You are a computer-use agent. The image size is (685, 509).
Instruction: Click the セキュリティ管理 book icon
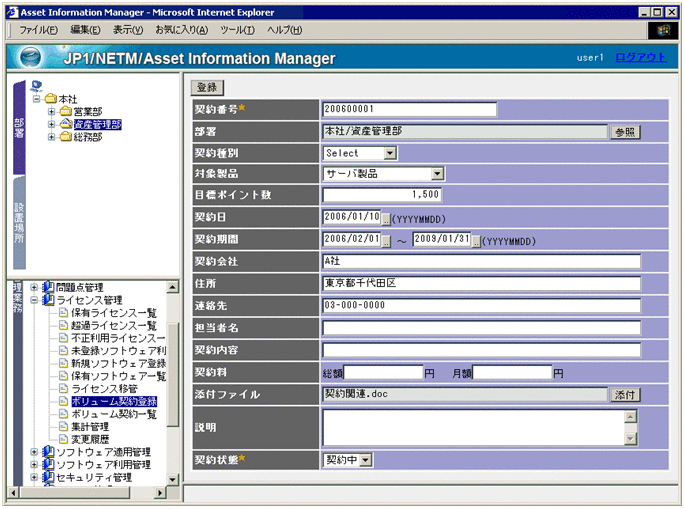(48, 477)
